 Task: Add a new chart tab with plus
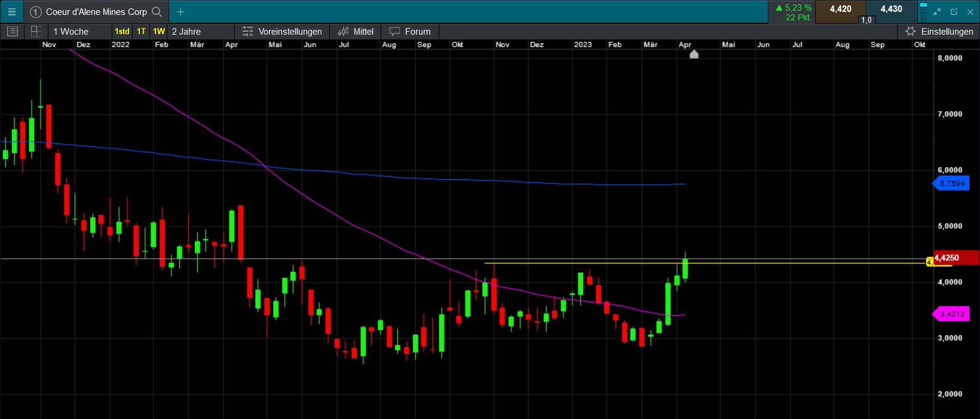[x=180, y=11]
